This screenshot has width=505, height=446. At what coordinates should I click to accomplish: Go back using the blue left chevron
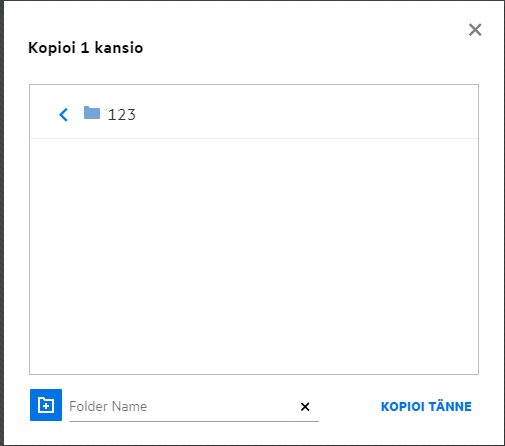point(63,115)
